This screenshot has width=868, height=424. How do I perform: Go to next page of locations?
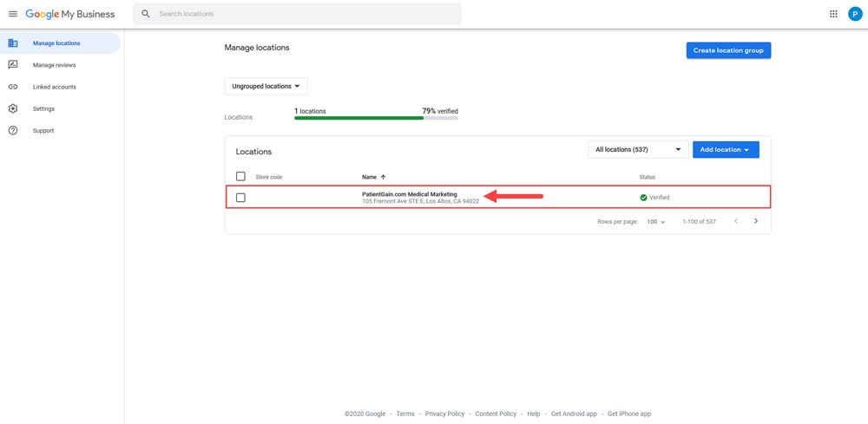[x=756, y=221]
